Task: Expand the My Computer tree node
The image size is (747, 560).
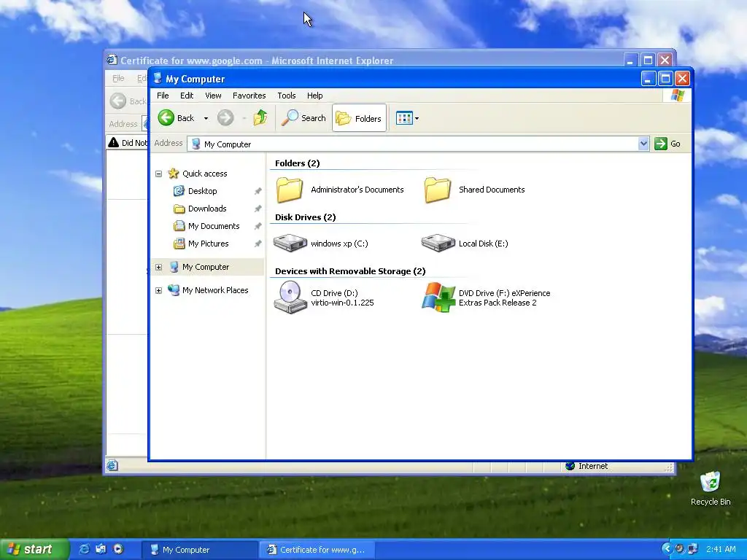Action: [x=158, y=267]
